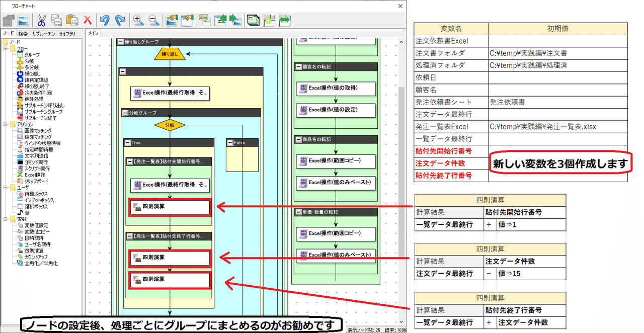Collapse the ユーザ folder in tree
This screenshot has width=644, height=333.
point(6,188)
